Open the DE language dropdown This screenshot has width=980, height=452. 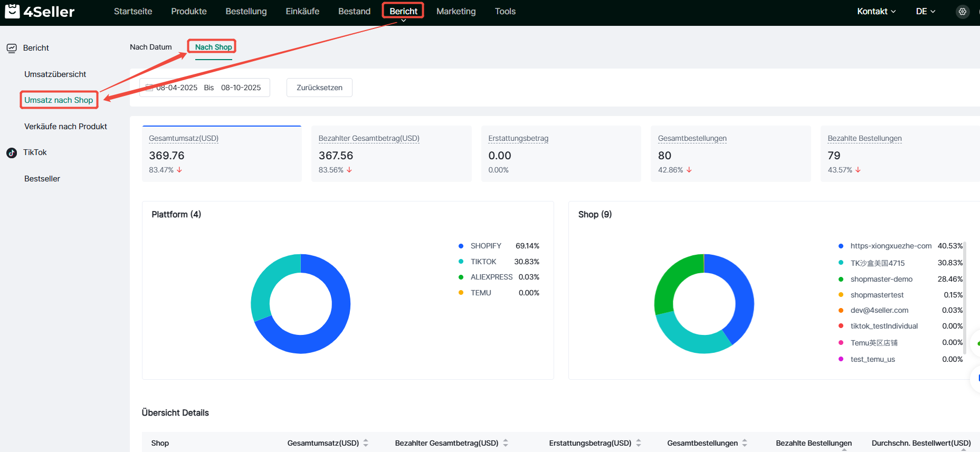pos(926,11)
